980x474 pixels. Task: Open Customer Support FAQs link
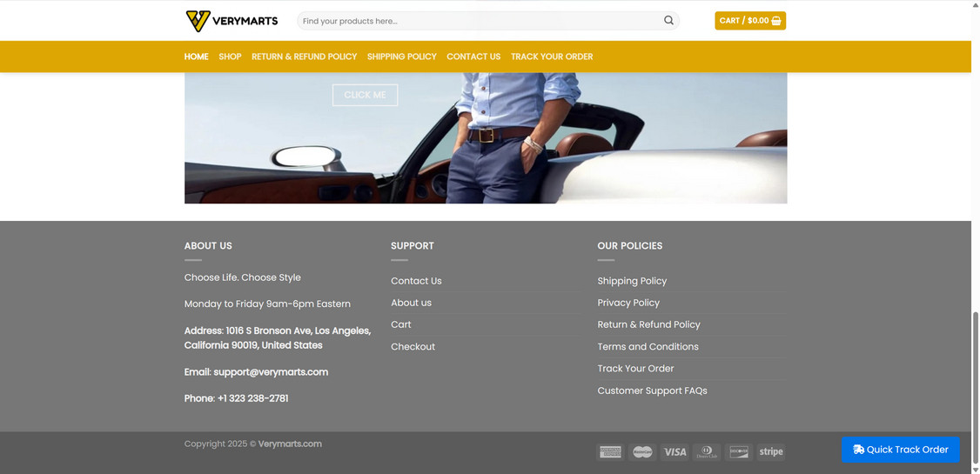653,391
